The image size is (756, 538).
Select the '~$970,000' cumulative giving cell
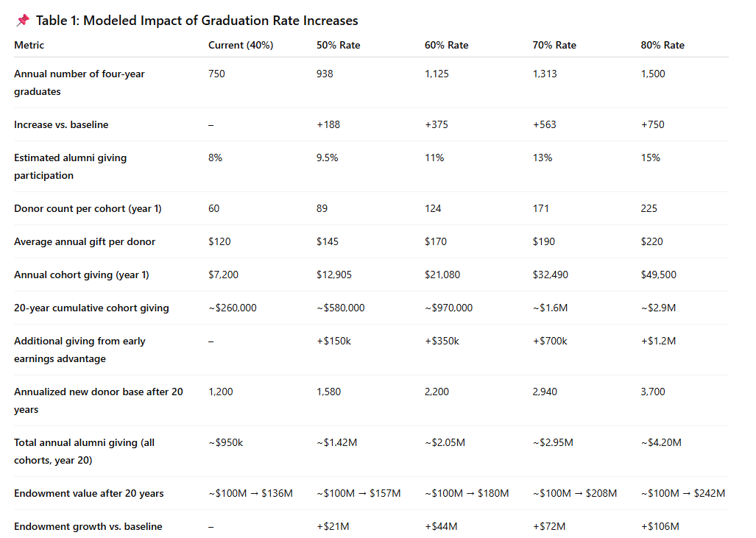click(448, 308)
